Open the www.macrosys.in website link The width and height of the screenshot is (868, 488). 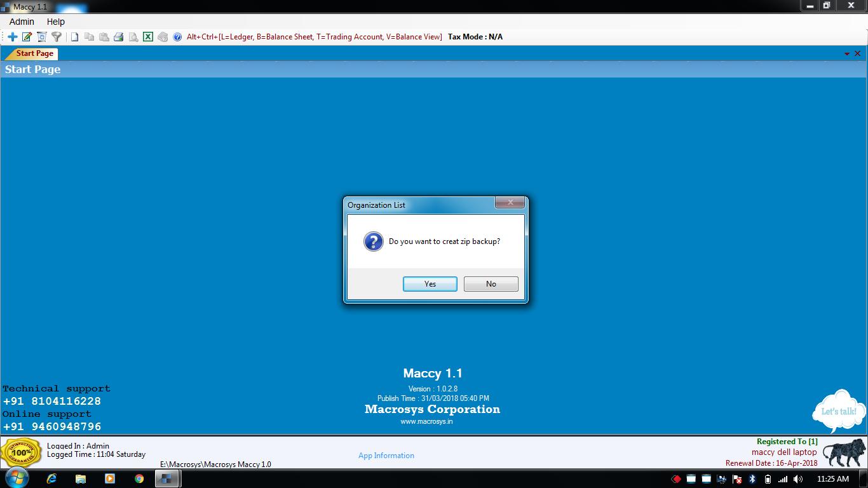click(426, 421)
